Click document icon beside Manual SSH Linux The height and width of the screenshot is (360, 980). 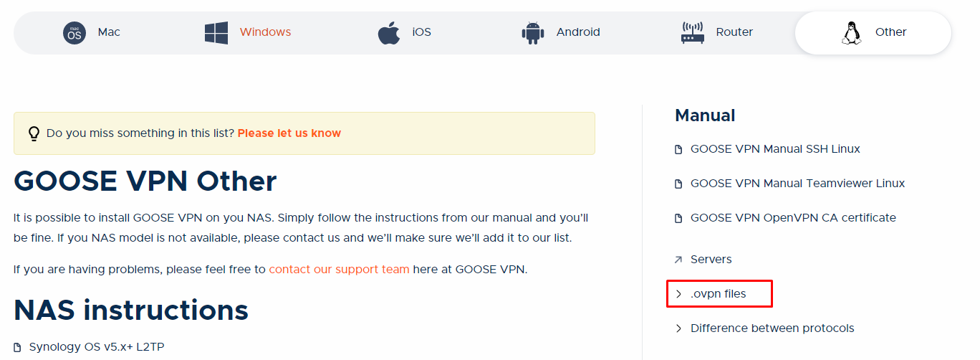(x=678, y=150)
